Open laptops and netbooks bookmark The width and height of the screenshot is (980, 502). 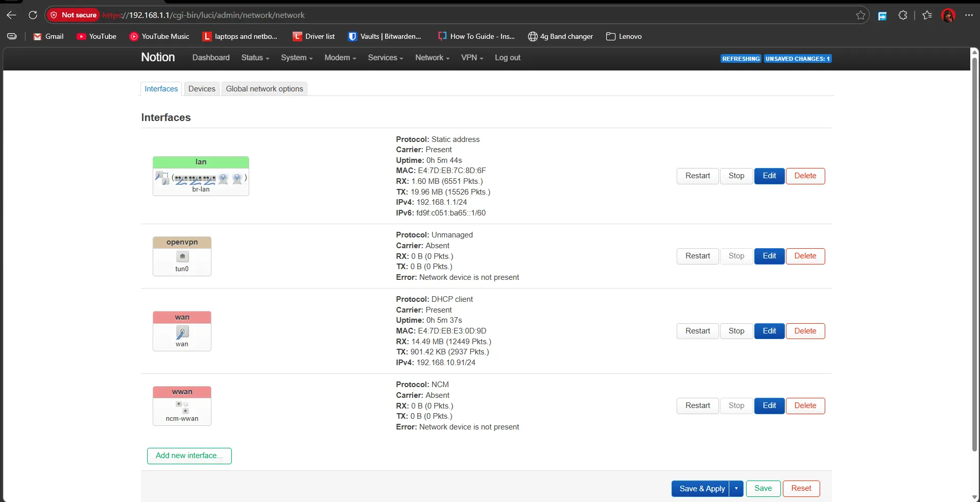click(240, 36)
